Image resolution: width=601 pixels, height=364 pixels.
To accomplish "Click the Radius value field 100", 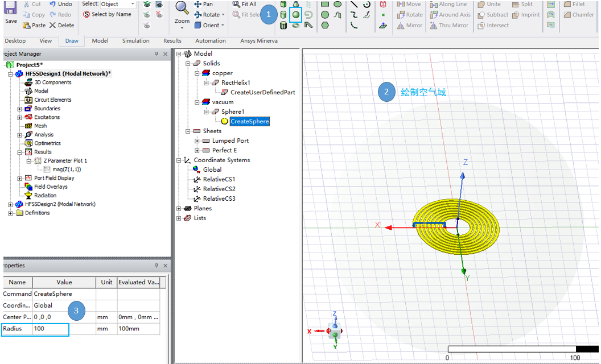I will 64,329.
